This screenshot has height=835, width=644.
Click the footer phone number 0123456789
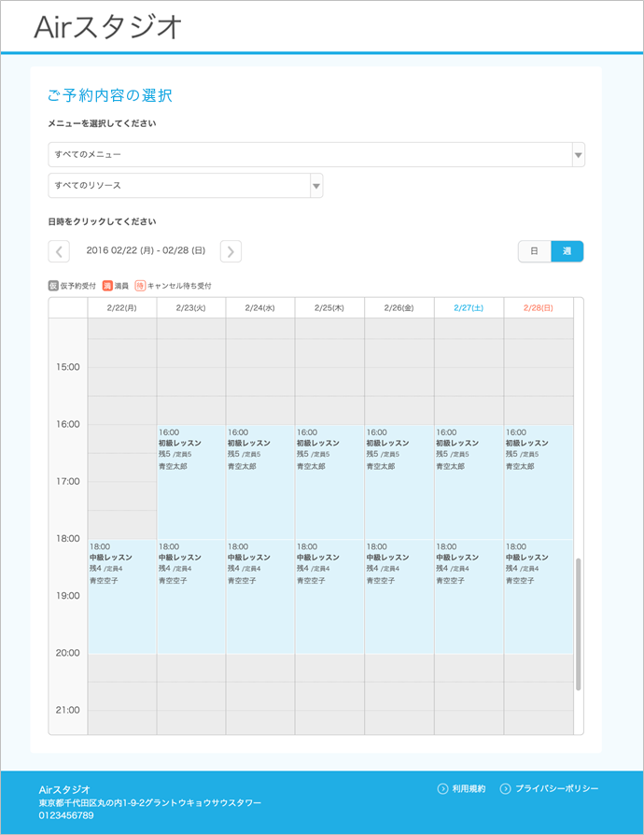coord(66,815)
